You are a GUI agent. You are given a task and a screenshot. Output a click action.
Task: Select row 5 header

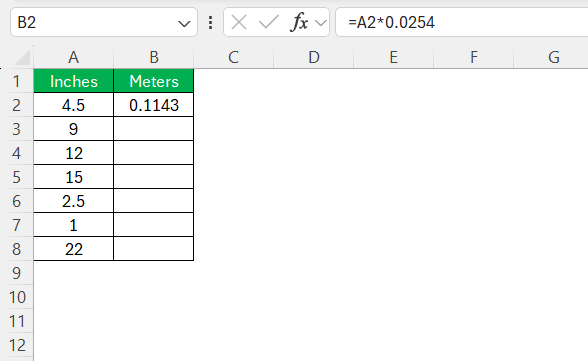point(17,177)
